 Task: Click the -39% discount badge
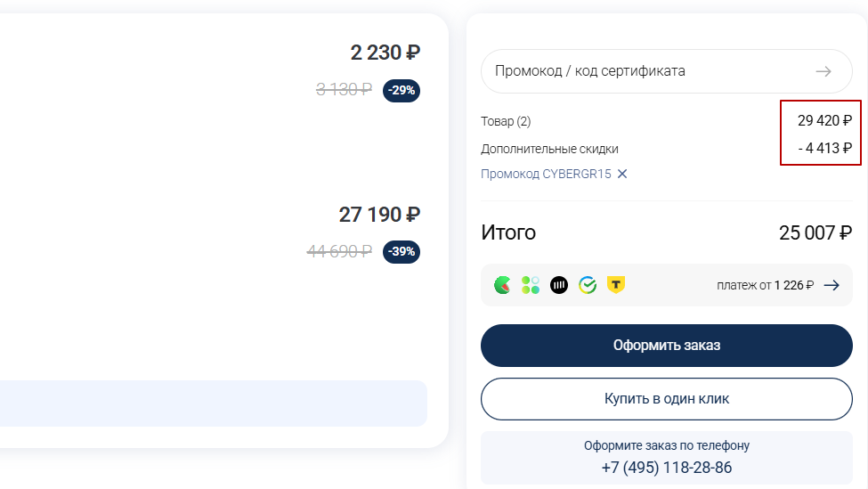click(x=402, y=252)
